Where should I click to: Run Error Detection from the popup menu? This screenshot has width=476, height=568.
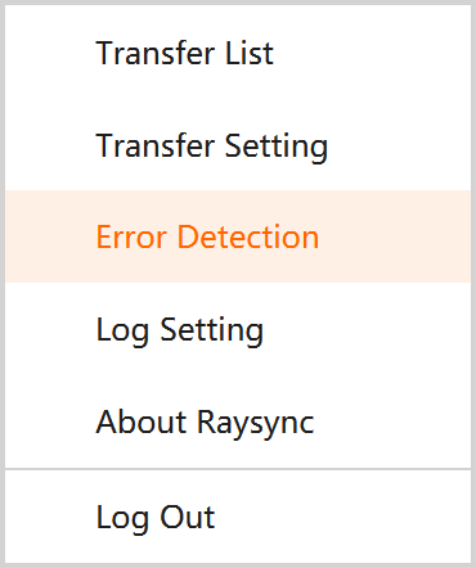tap(238, 237)
